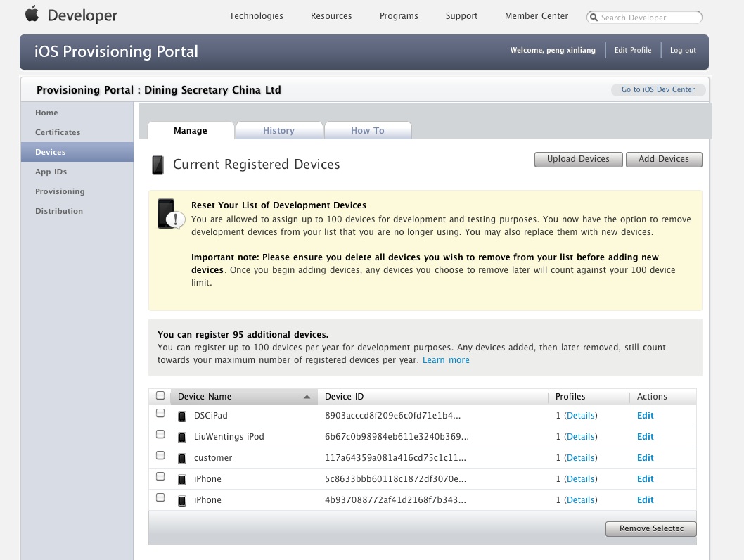
Task: Open Details for iPhone 5c8633bbb...
Action: (x=581, y=479)
